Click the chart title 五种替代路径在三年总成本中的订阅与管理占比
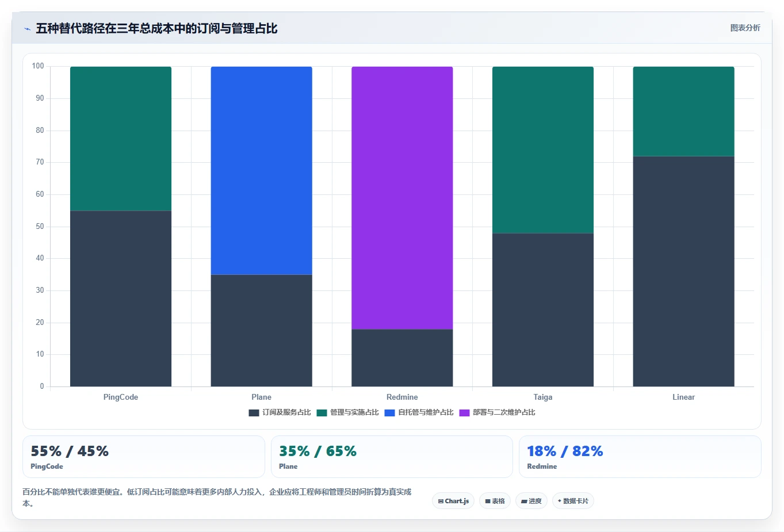The width and height of the screenshot is (784, 532). click(x=156, y=29)
